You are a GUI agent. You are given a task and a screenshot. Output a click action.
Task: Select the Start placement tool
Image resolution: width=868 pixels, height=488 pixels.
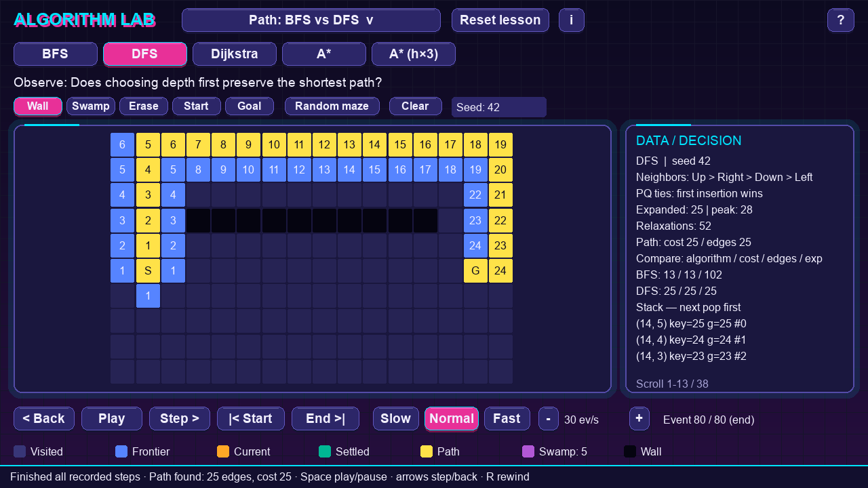point(197,106)
